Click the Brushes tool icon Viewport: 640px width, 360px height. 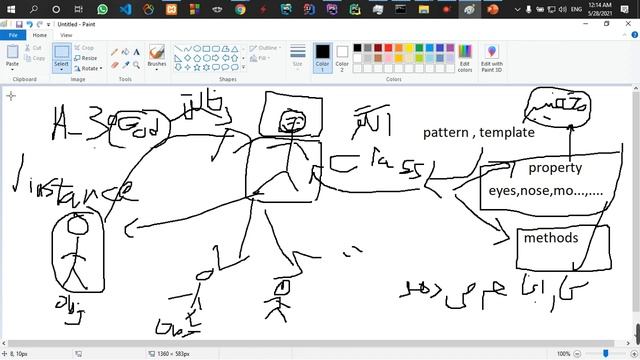pos(157,52)
